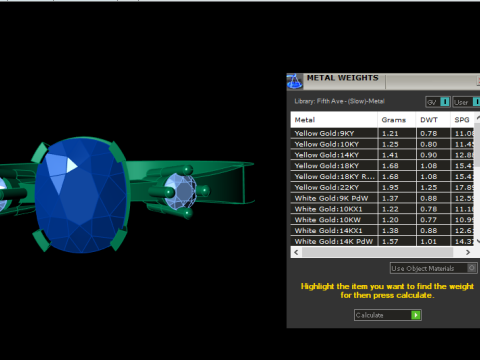Select the Yellow Gold:22KY row

click(x=382, y=187)
